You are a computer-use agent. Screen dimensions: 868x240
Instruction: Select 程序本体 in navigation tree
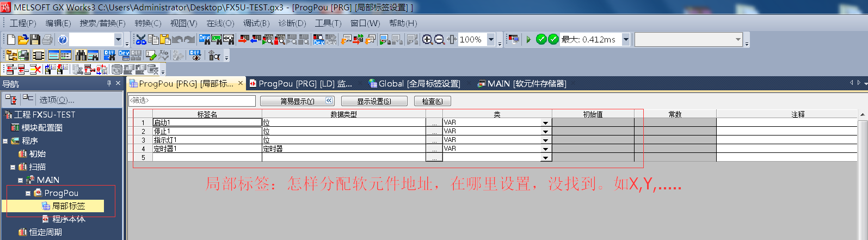(x=68, y=219)
